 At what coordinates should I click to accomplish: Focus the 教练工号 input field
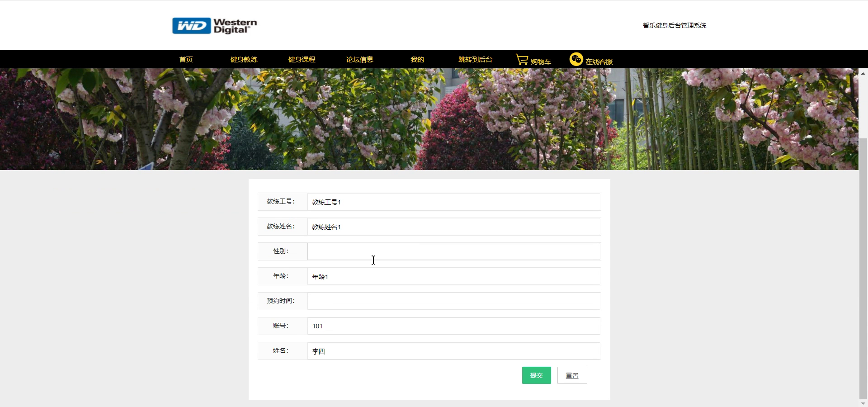(x=454, y=202)
